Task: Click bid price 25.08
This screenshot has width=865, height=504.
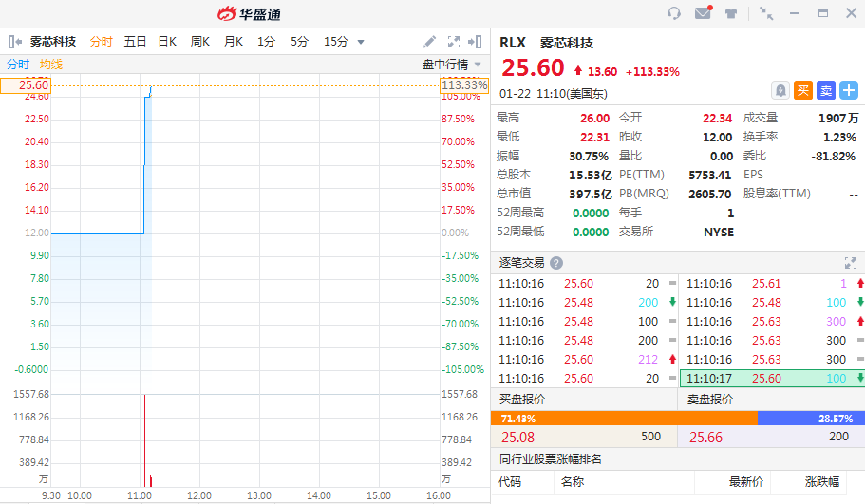Action: [517, 438]
